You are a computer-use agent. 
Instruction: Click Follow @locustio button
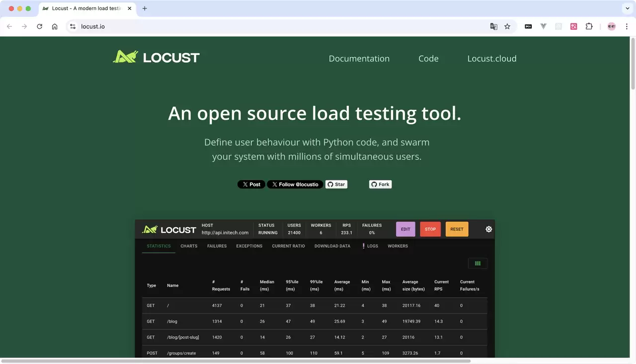[x=295, y=184]
